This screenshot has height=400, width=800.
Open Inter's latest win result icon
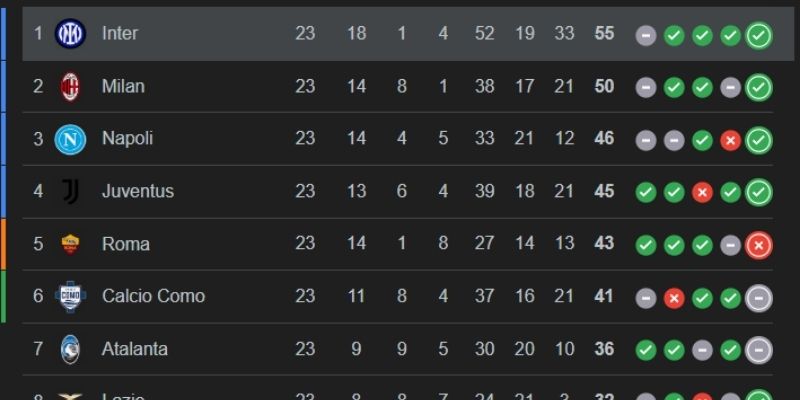759,35
